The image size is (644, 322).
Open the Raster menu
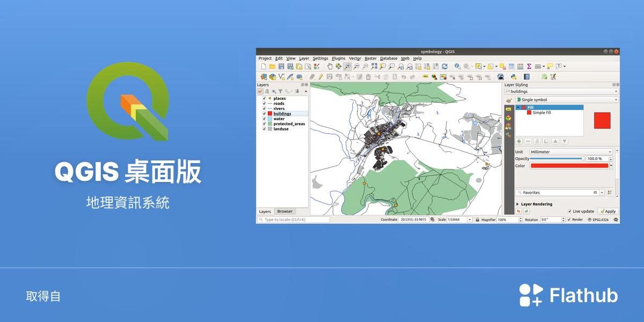tap(370, 58)
